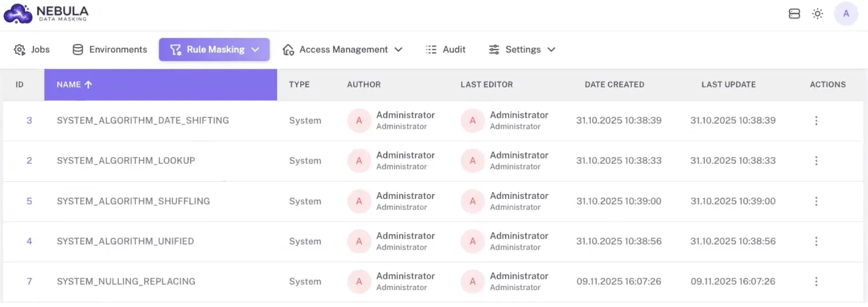The height and width of the screenshot is (307, 868).
Task: Click author avatar in SYSTEM_ALGORITHM_SHUFFLING row
Action: pyautogui.click(x=359, y=201)
